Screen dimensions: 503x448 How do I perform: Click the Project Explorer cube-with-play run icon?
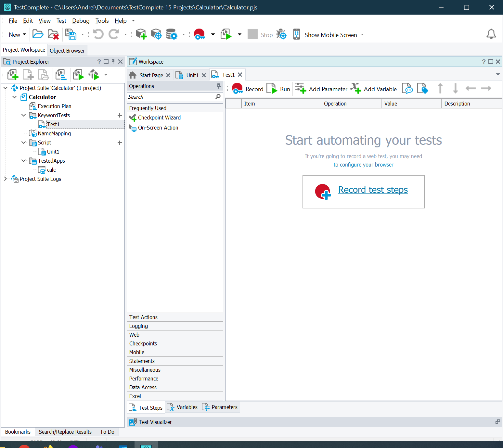tap(94, 75)
